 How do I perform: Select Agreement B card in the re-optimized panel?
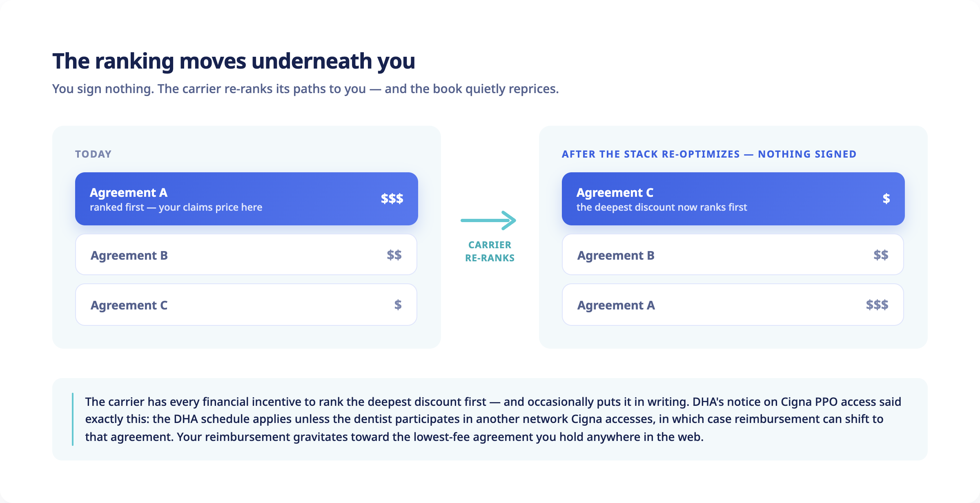tap(733, 255)
